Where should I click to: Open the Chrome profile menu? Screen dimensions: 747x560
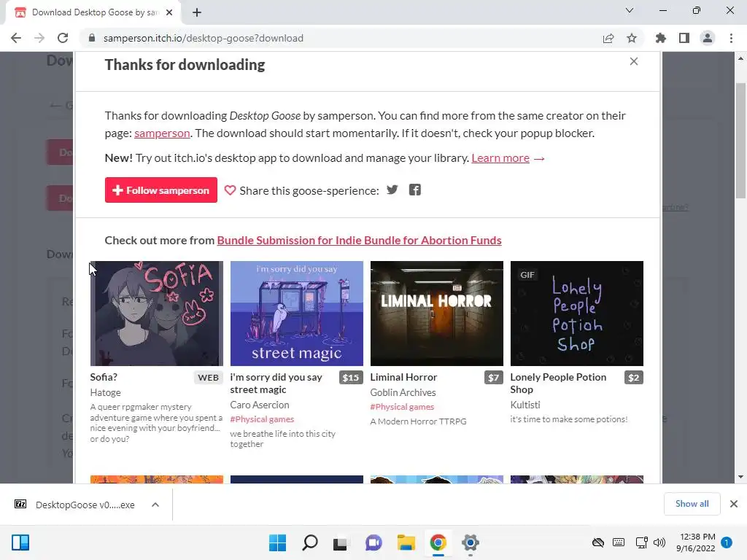708,38
